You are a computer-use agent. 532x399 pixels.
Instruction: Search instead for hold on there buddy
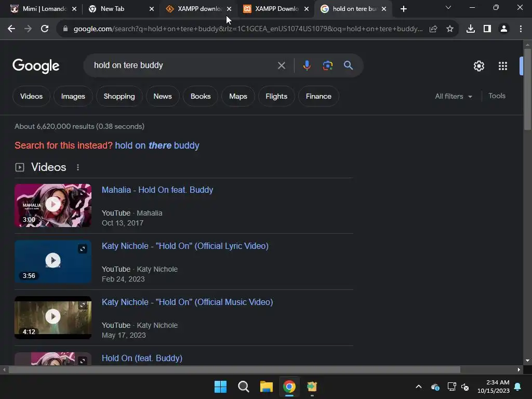click(157, 145)
